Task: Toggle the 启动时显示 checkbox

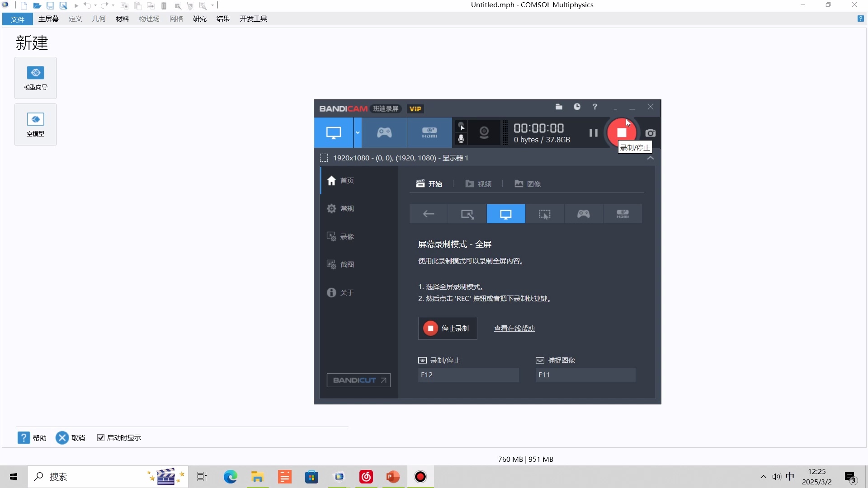Action: [101, 437]
